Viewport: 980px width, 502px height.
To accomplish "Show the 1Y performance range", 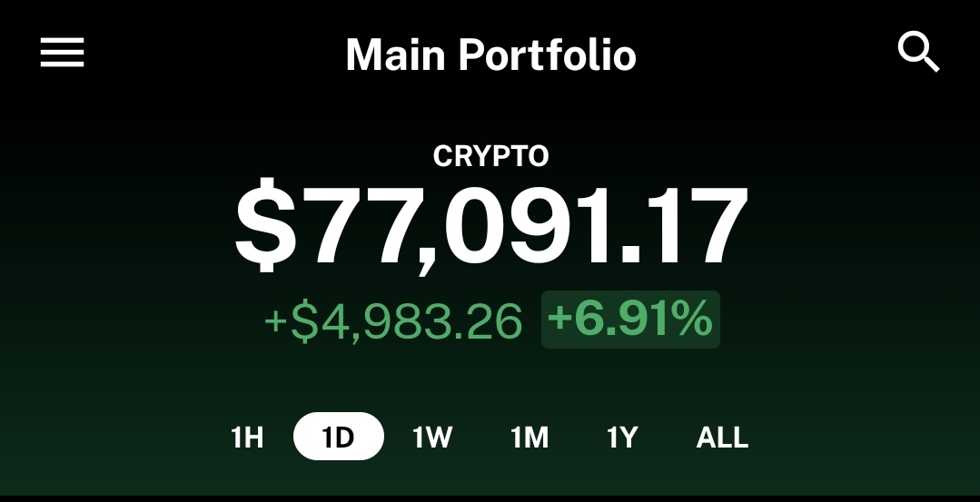I will 622,437.
